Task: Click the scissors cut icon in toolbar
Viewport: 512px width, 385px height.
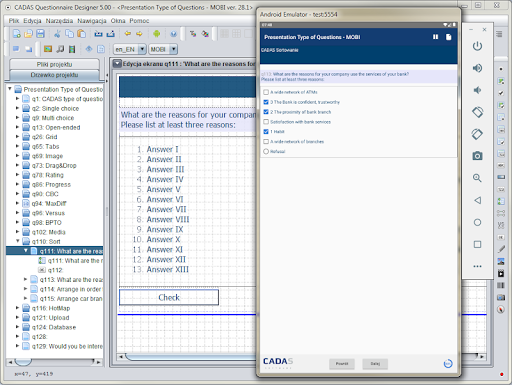Action: coord(57,34)
